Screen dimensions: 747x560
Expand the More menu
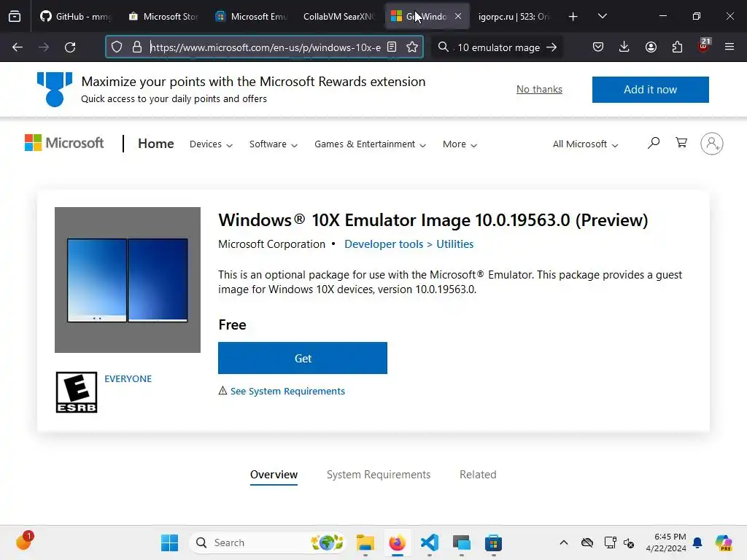pos(460,144)
